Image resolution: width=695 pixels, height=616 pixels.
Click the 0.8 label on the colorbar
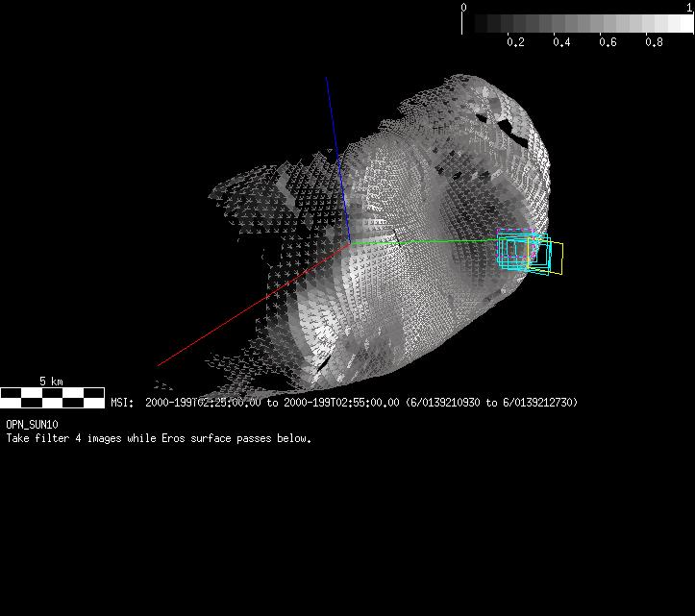pyautogui.click(x=655, y=43)
